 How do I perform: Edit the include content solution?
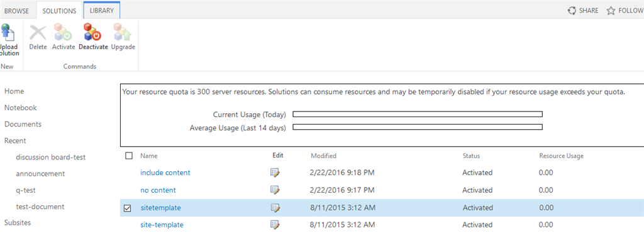[x=275, y=173]
